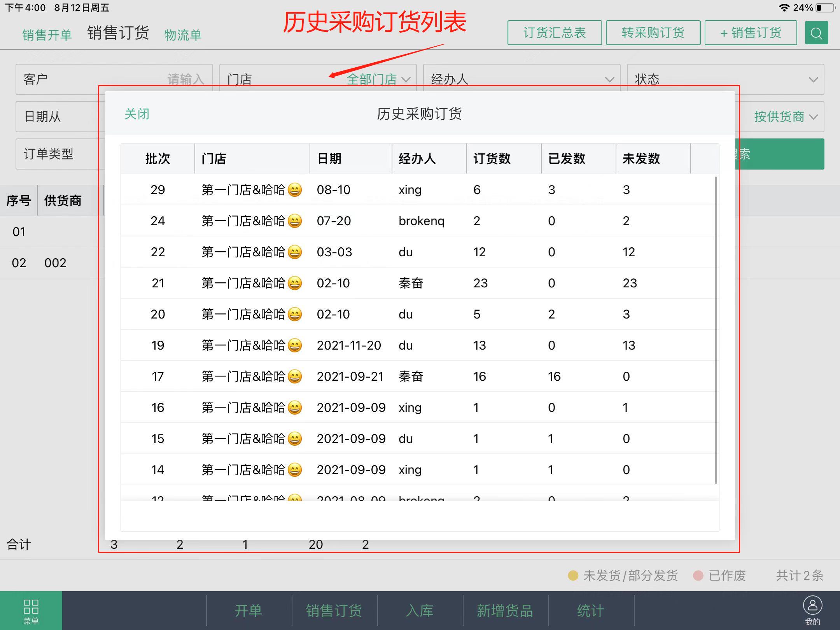Click the date 03-03 cell
The width and height of the screenshot is (840, 630).
(x=334, y=252)
